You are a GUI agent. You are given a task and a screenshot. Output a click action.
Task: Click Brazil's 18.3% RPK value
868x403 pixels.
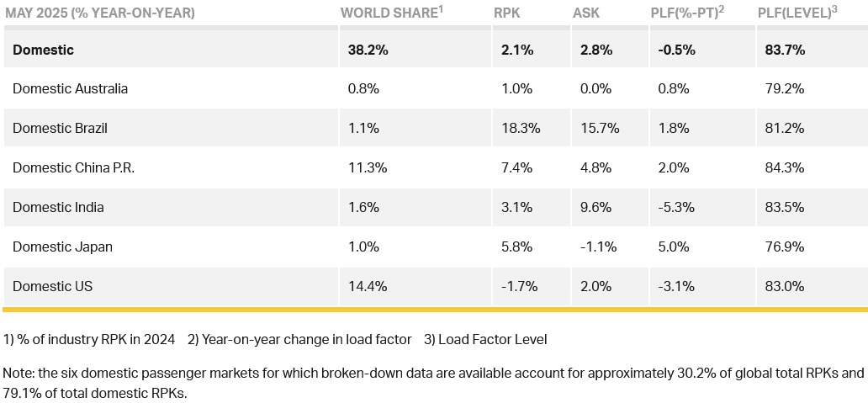point(517,129)
